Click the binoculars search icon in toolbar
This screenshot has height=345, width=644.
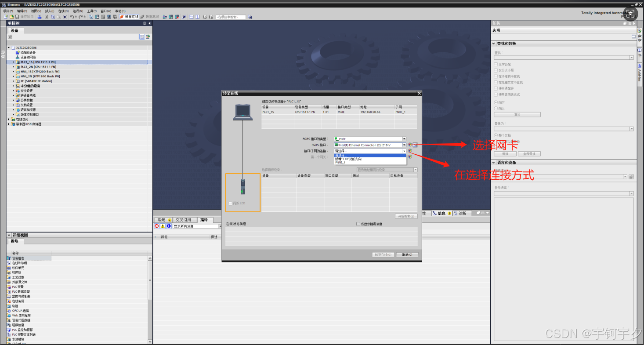pos(250,17)
